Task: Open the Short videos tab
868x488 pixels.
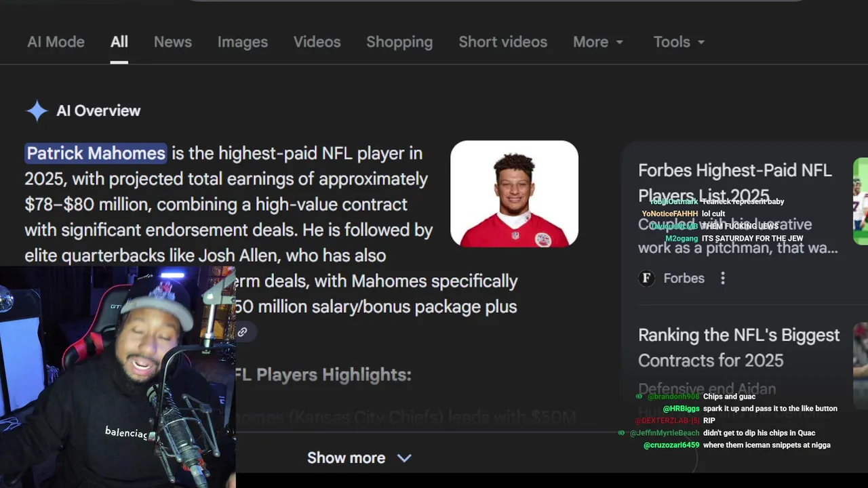Action: [502, 42]
